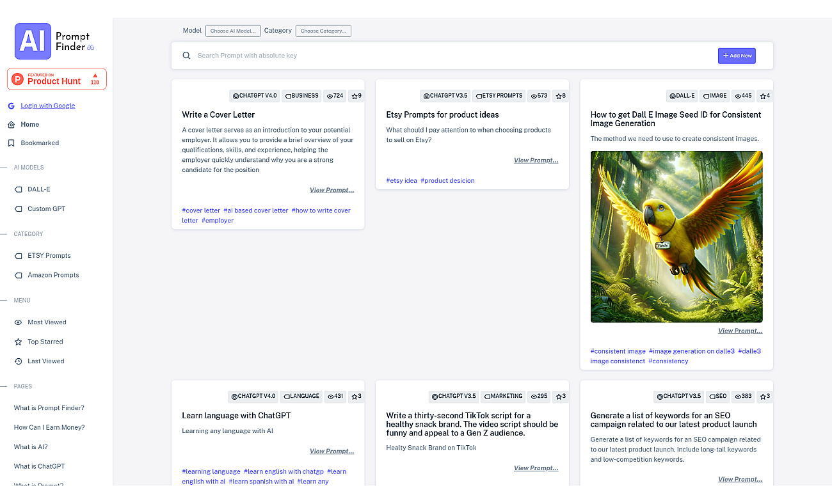Open Last Viewed menu item
This screenshot has width=832, height=504.
click(x=46, y=361)
